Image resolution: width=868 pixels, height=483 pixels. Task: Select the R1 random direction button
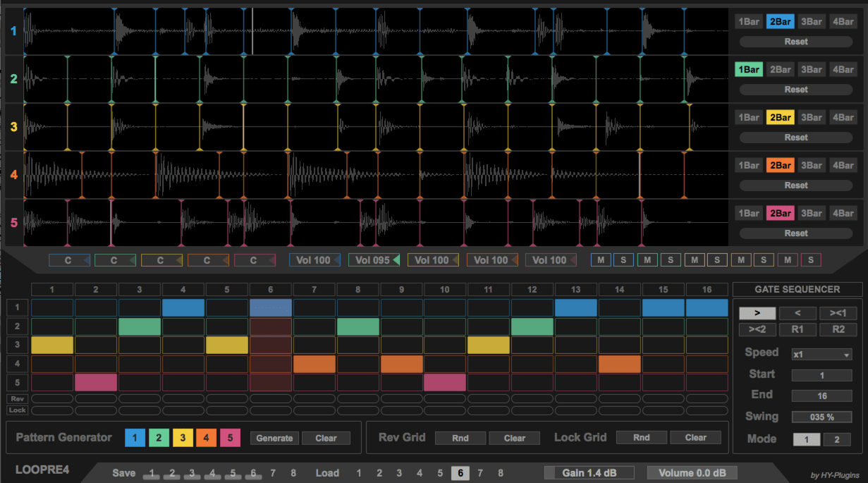[x=797, y=329]
